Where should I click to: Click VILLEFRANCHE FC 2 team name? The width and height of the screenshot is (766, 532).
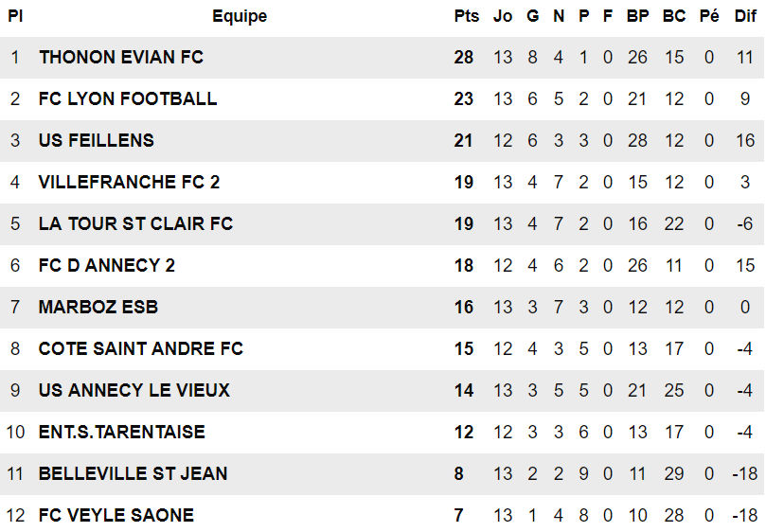[x=129, y=182]
